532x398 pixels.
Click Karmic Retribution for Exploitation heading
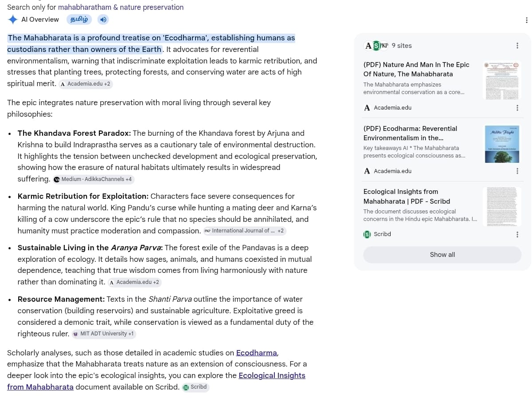(x=83, y=196)
